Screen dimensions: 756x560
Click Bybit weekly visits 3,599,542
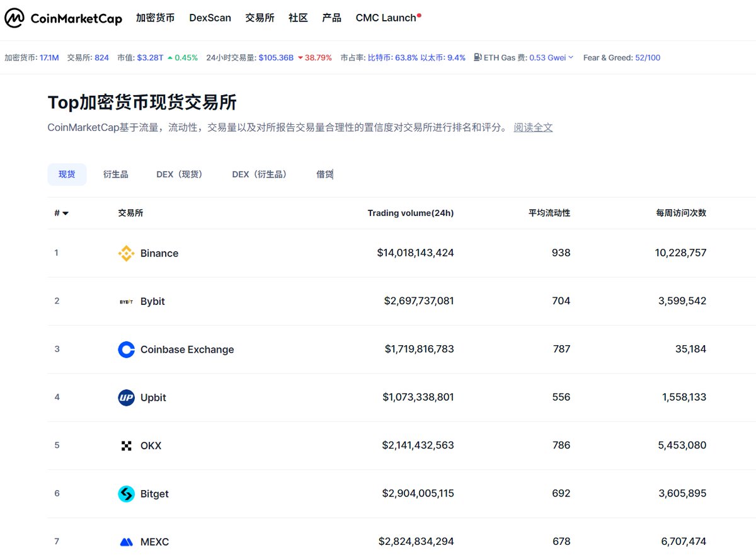682,301
